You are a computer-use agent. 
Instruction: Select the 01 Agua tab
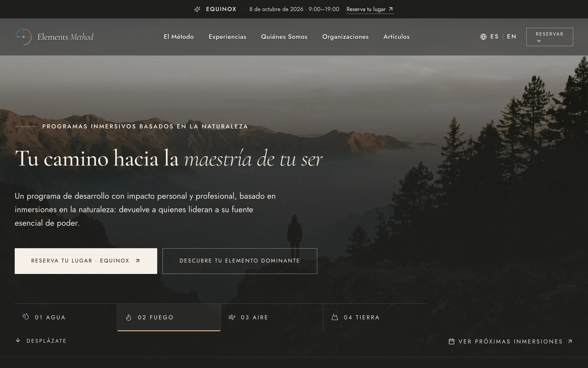click(x=66, y=317)
